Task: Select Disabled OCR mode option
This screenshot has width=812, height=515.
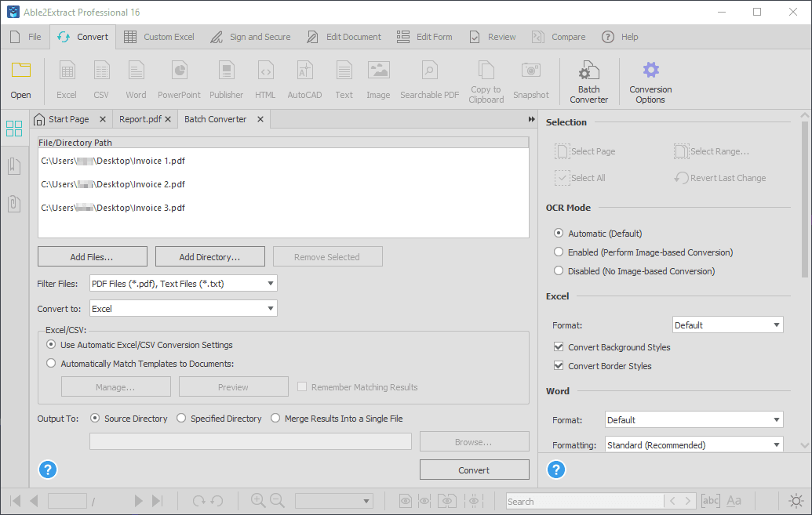Action: pyautogui.click(x=559, y=270)
